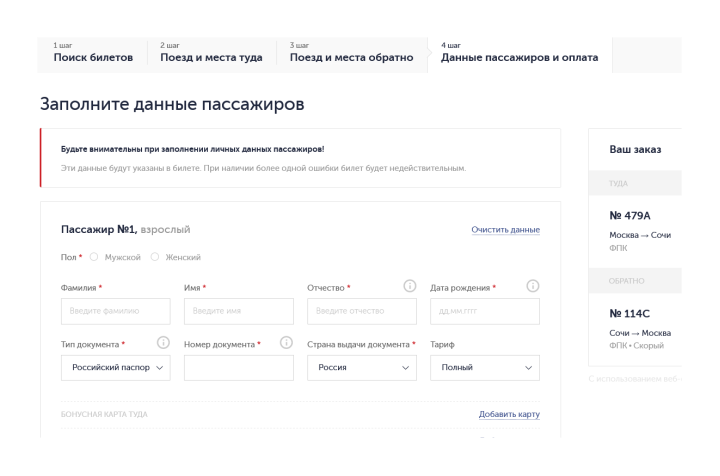Open Тариф dropdown showing Полный
This screenshot has height=476, width=720.
pos(485,368)
